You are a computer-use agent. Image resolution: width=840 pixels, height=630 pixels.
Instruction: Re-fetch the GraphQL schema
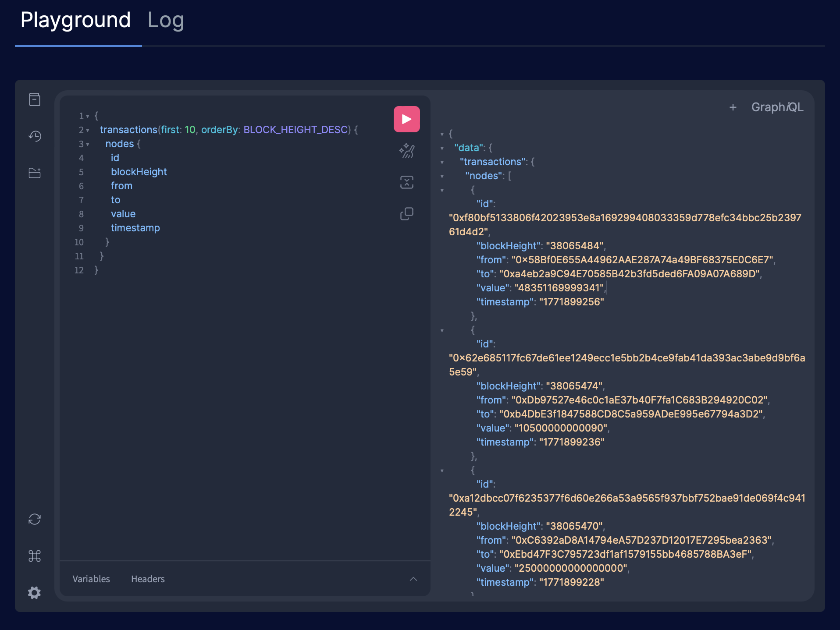coord(35,519)
